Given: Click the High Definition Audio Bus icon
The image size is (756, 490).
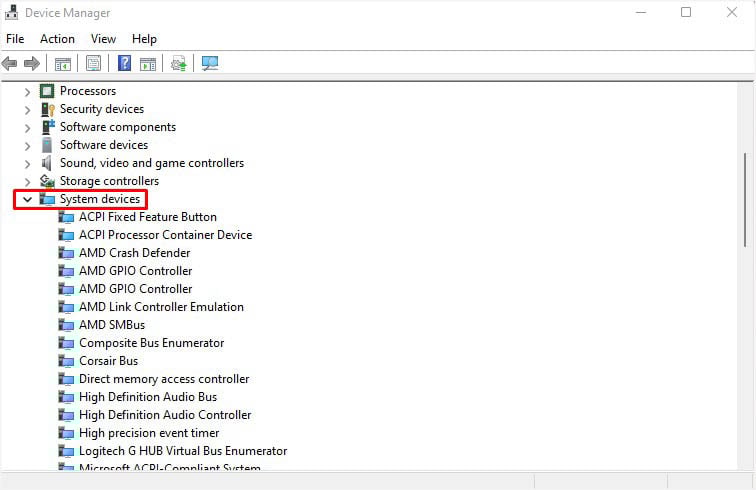Looking at the screenshot, I should pyautogui.click(x=66, y=397).
